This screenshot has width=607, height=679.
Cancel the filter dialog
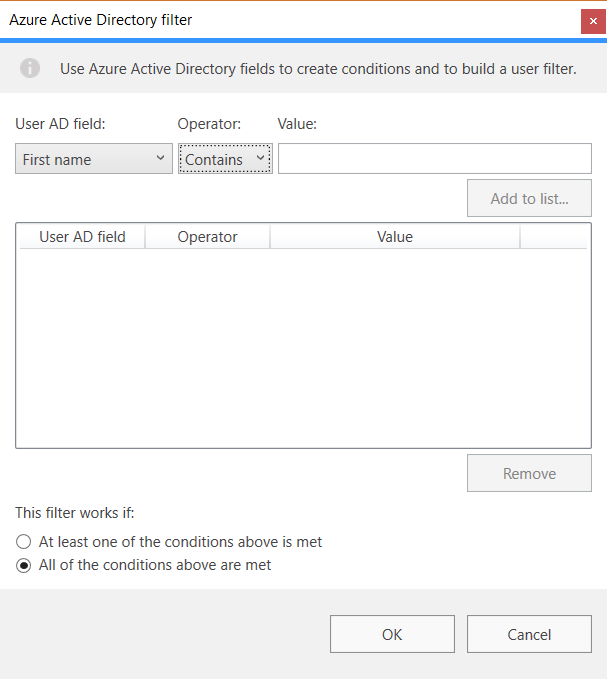pos(529,634)
